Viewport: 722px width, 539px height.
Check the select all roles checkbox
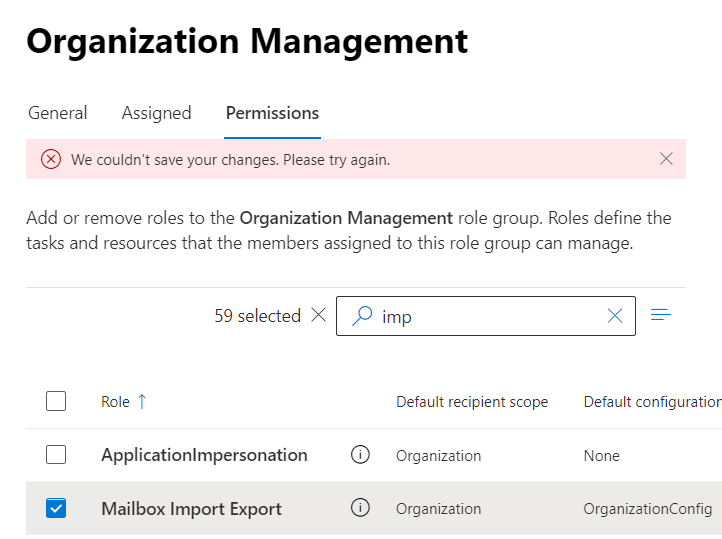click(x=56, y=401)
